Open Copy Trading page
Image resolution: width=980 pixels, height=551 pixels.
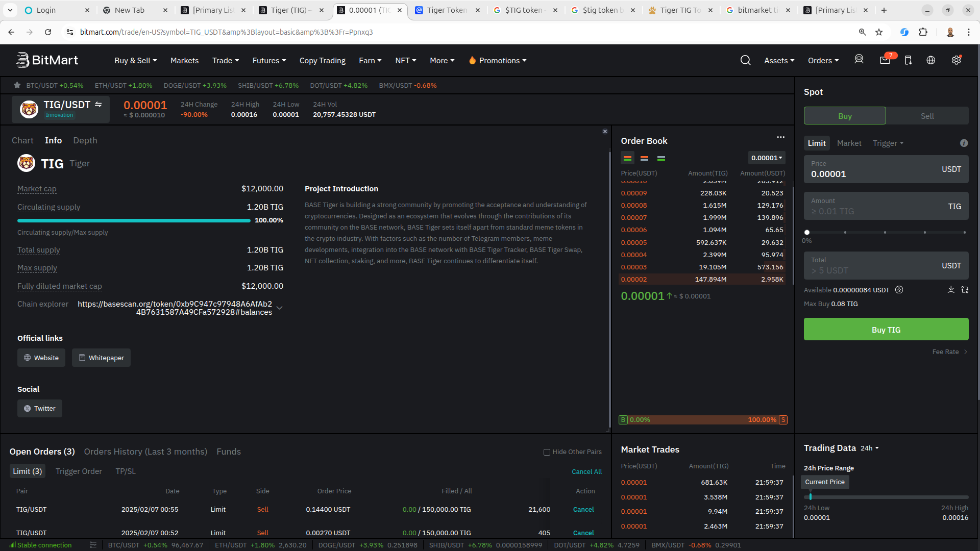(x=322, y=60)
